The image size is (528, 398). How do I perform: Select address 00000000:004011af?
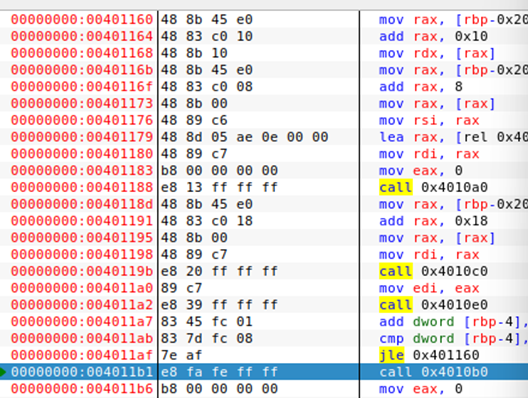[x=82, y=355]
